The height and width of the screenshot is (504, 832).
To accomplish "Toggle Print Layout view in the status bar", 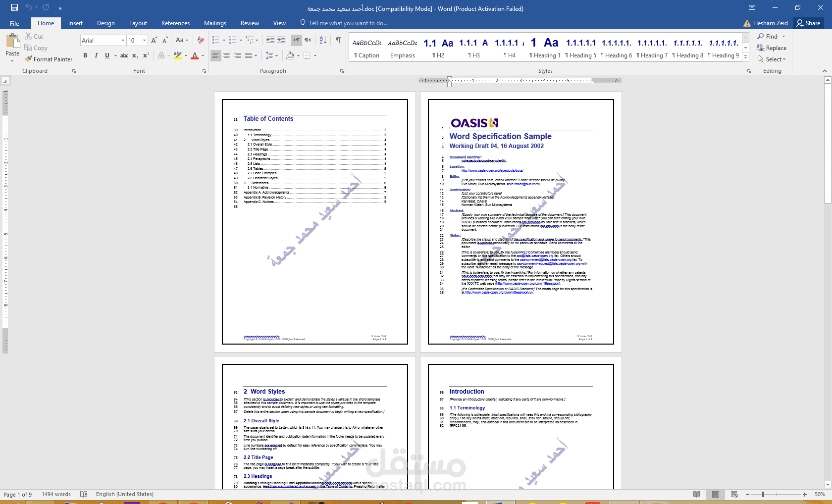I will click(716, 494).
